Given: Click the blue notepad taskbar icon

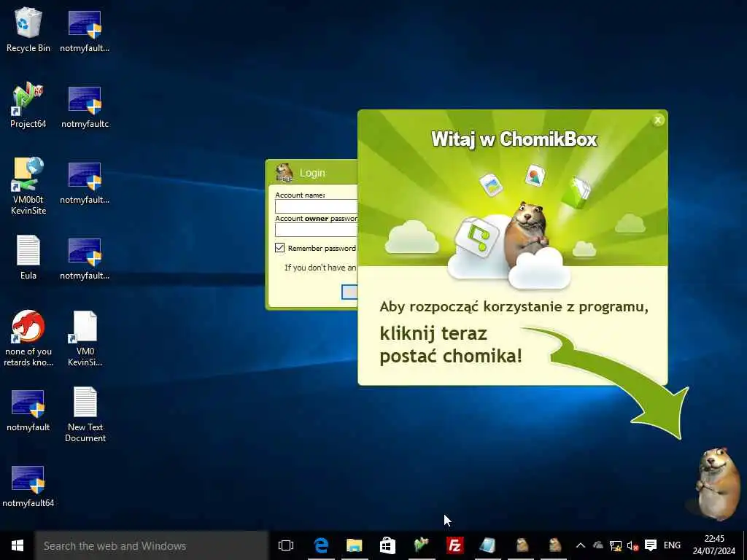Looking at the screenshot, I should pos(488,545).
